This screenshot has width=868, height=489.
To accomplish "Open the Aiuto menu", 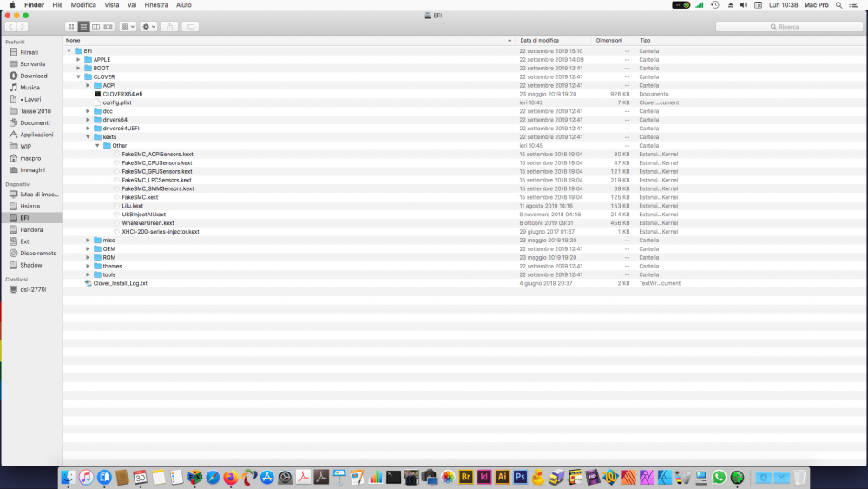I will pyautogui.click(x=184, y=5).
